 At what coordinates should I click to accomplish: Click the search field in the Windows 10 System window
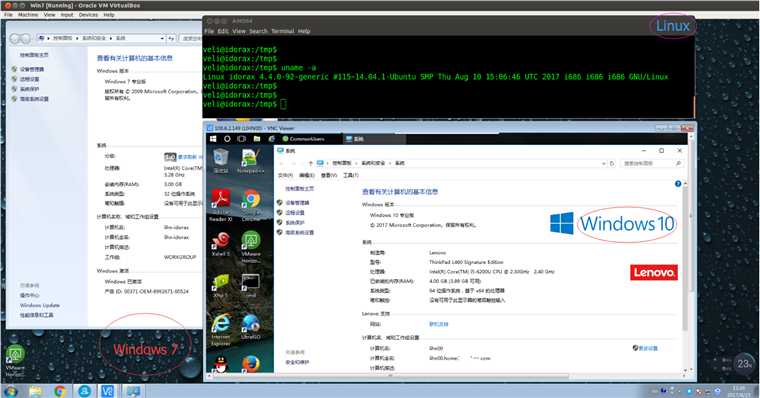651,163
